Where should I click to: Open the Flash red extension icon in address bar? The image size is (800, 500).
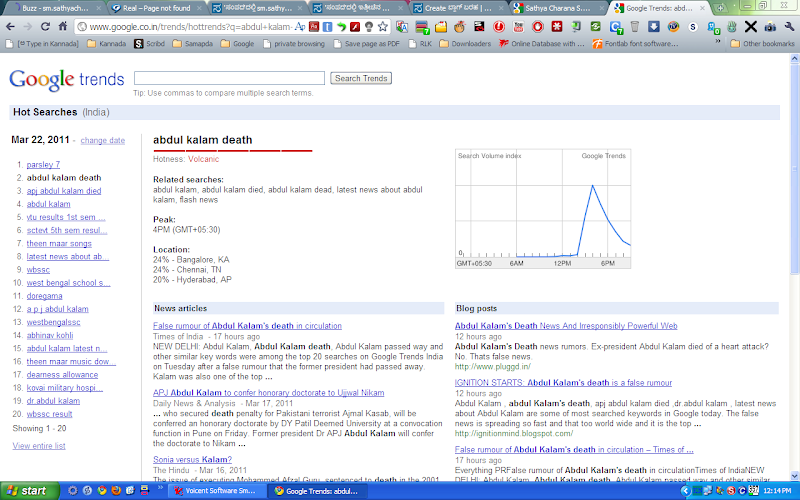pyautogui.click(x=355, y=27)
